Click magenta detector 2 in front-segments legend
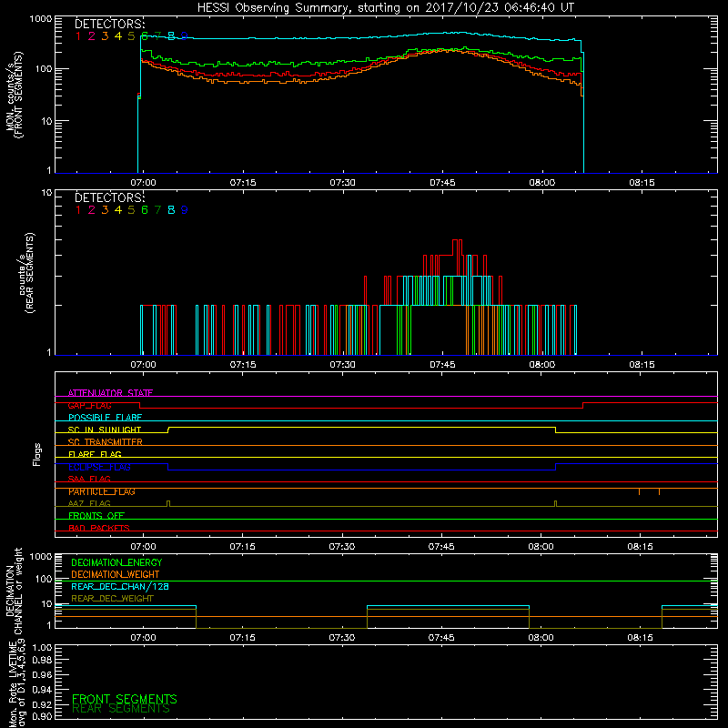The height and width of the screenshot is (728, 728). point(92,36)
